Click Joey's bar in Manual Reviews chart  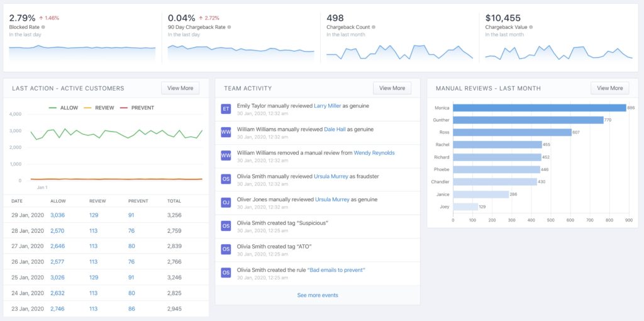(x=465, y=206)
